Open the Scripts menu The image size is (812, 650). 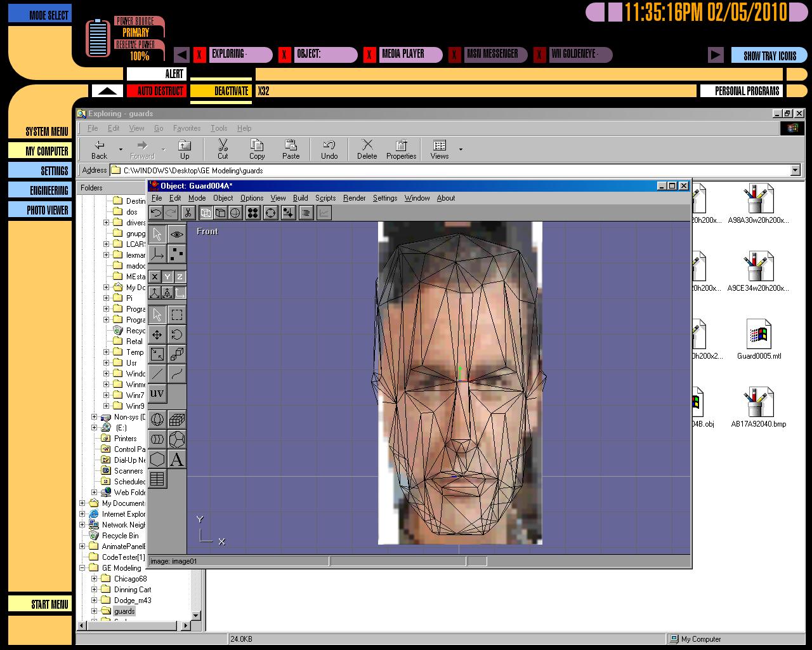325,198
